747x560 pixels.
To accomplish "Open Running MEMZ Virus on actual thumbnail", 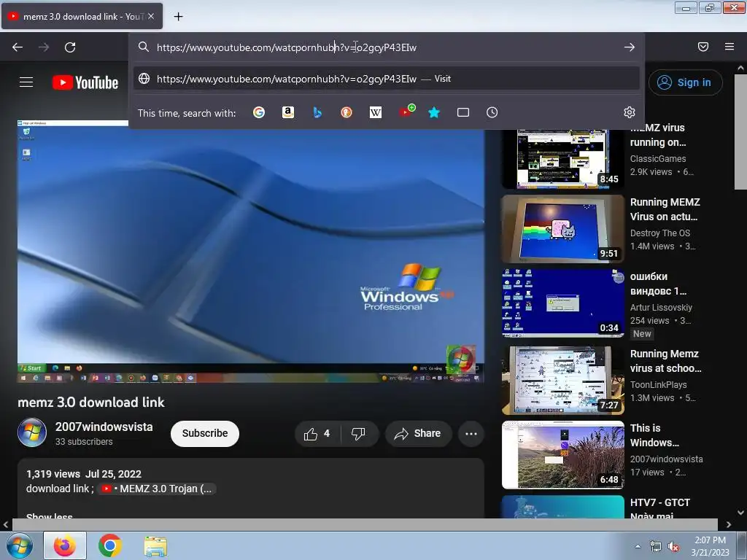I will pyautogui.click(x=562, y=228).
